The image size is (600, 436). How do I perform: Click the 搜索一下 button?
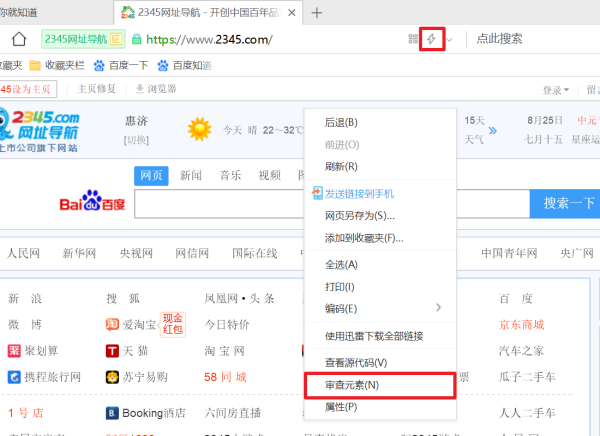pyautogui.click(x=565, y=204)
